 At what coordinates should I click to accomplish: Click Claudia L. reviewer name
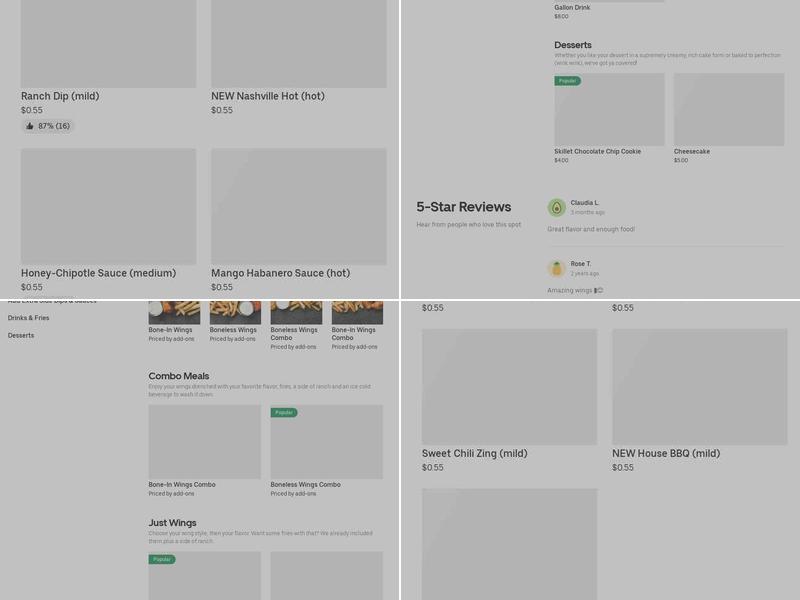click(x=585, y=203)
